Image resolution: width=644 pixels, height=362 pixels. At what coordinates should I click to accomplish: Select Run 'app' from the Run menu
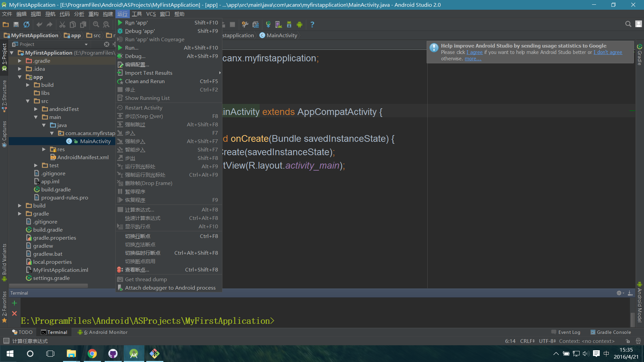[x=136, y=23]
